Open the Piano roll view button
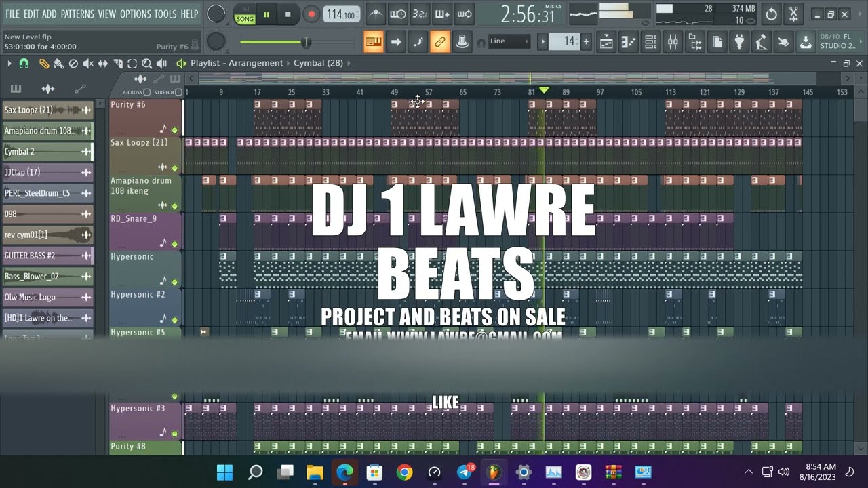The width and height of the screenshot is (868, 488). [629, 42]
